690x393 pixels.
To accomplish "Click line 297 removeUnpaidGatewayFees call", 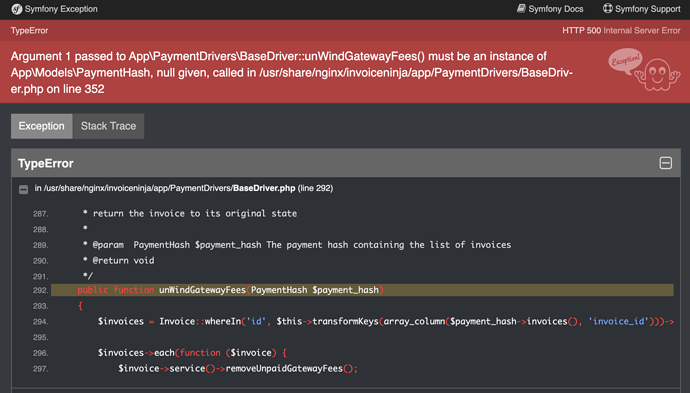I will pos(238,368).
